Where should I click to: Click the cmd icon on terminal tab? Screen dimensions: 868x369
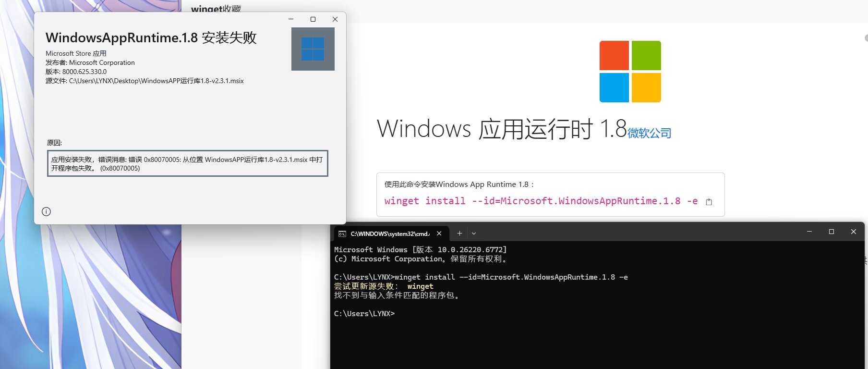(342, 234)
